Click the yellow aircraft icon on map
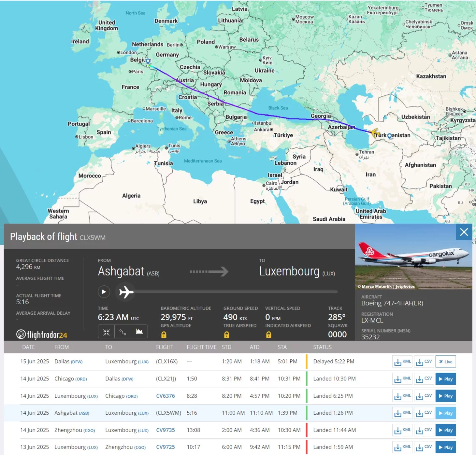 375,132
